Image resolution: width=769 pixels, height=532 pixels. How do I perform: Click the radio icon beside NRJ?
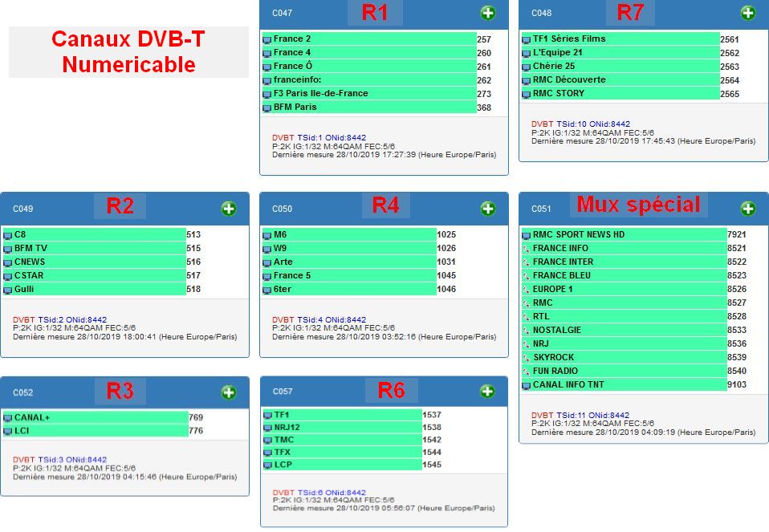(x=527, y=345)
